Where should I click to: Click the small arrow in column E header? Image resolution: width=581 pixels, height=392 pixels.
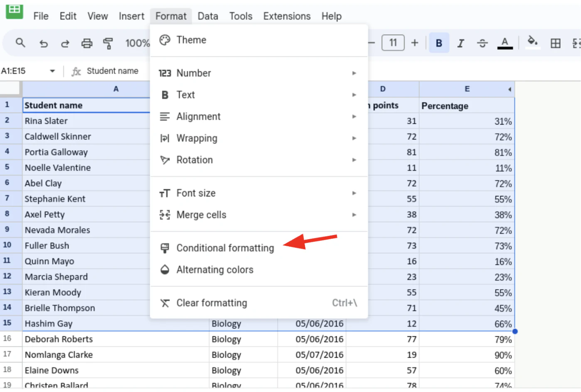[509, 89]
